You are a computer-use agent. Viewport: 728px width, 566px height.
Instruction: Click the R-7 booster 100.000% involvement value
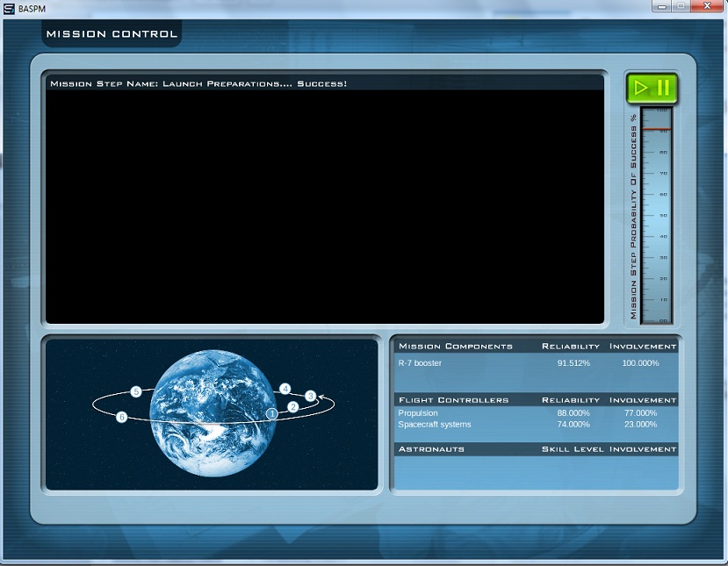pyautogui.click(x=640, y=363)
